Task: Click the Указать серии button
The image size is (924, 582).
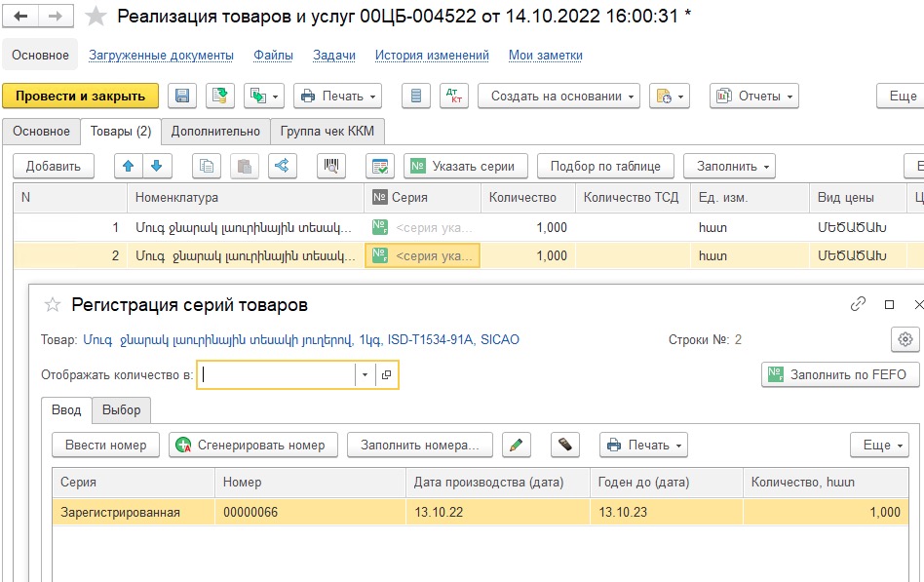Action: pos(466,167)
